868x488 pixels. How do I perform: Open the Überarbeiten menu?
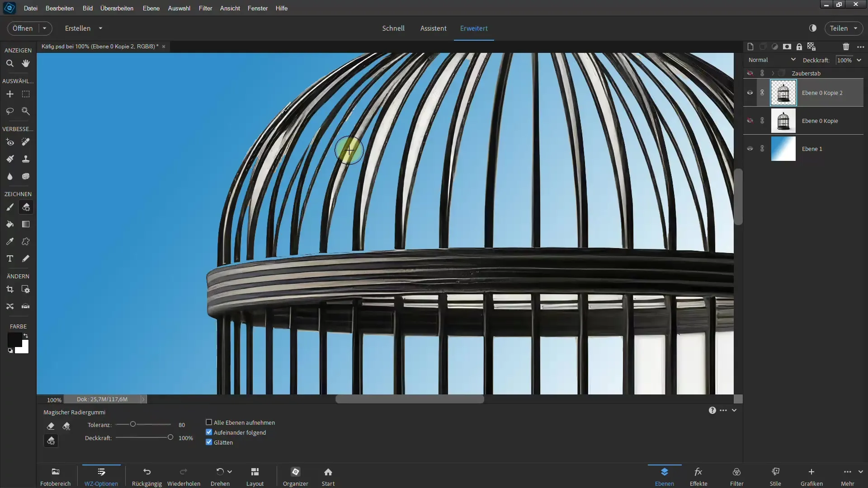[117, 8]
